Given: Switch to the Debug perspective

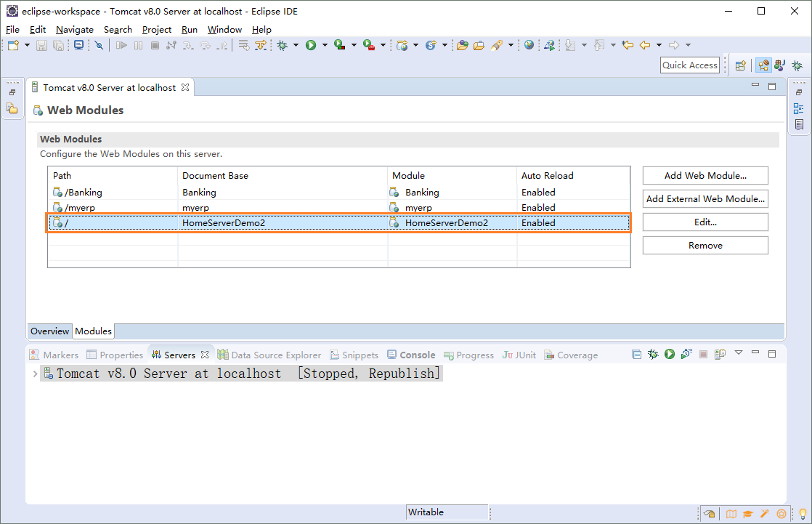Looking at the screenshot, I should pos(797,65).
